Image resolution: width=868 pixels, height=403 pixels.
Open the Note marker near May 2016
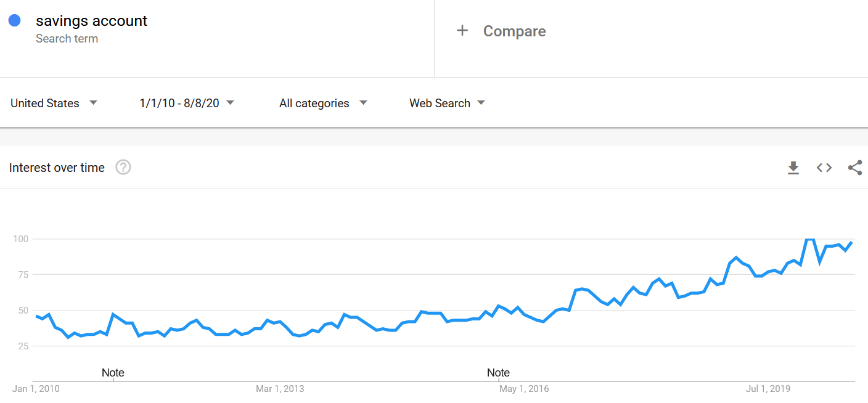498,373
